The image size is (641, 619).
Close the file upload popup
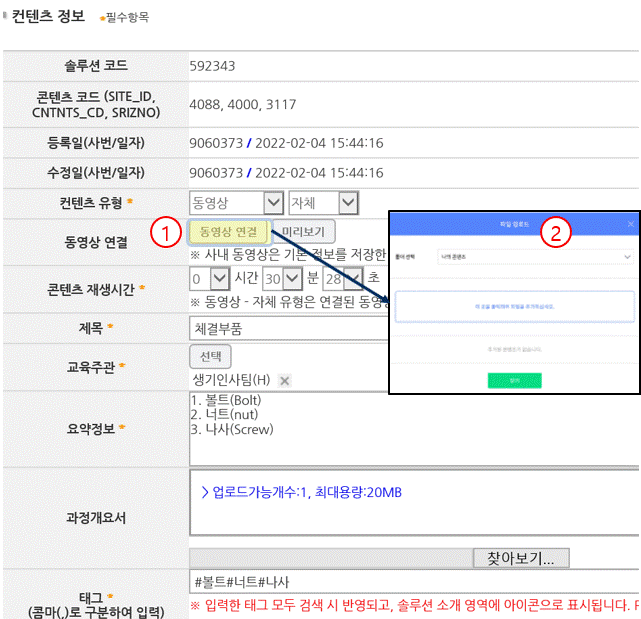click(630, 225)
